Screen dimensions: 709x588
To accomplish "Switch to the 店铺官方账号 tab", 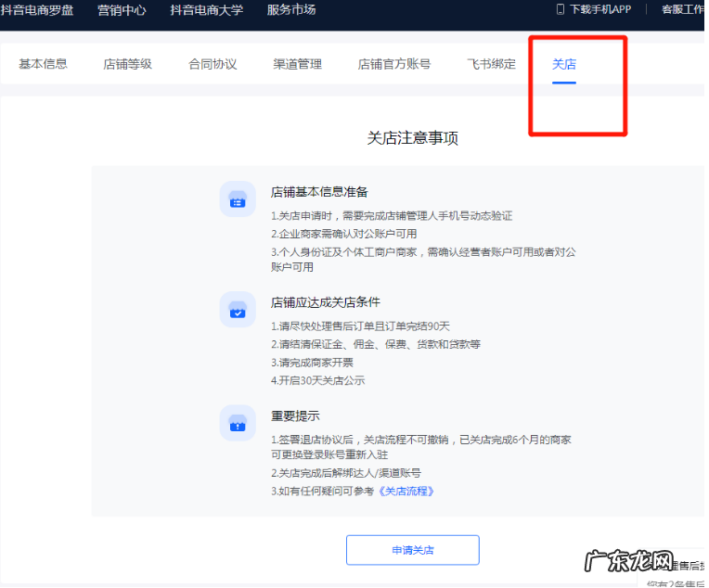I will (x=394, y=64).
